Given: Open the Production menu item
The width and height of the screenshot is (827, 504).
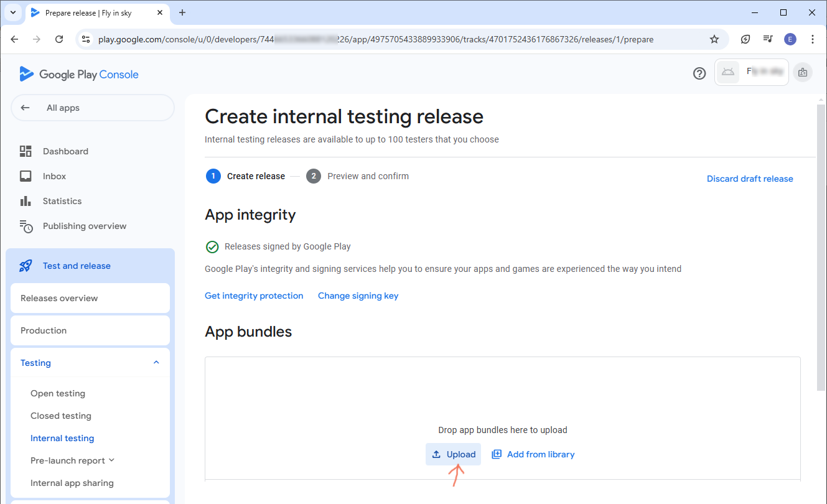Looking at the screenshot, I should tap(44, 330).
